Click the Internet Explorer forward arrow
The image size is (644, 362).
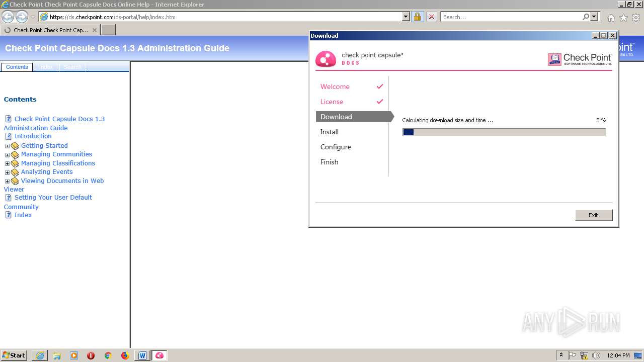tap(22, 17)
